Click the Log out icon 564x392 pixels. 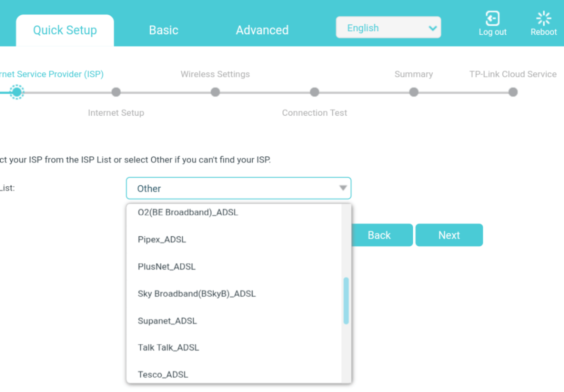tap(492, 19)
